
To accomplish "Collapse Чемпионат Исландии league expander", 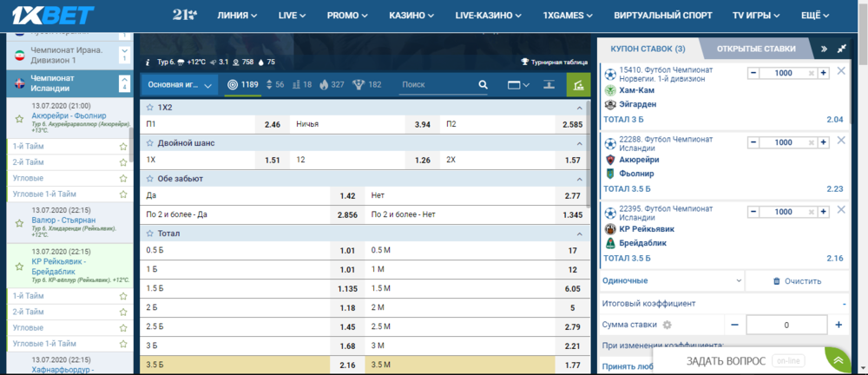I will point(124,83).
